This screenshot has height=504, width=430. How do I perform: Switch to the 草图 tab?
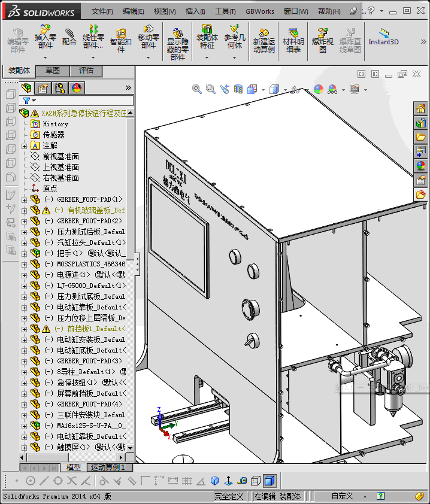tap(53, 71)
